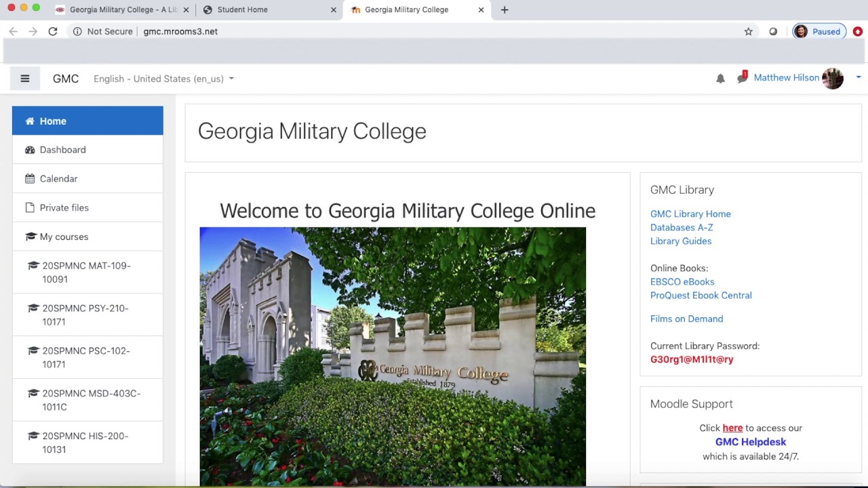This screenshot has width=868, height=488.
Task: Open the messages speech-bubble icon
Action: coord(742,78)
